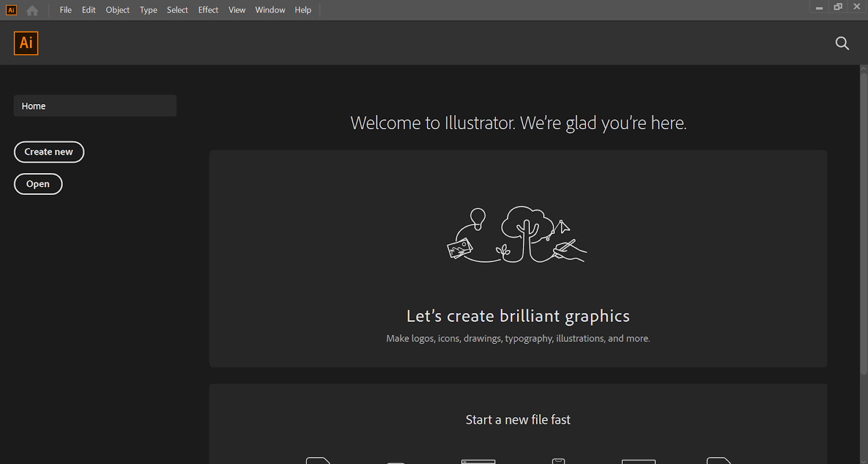Viewport: 868px width, 464px height.
Task: Open the File menu
Action: tap(66, 10)
